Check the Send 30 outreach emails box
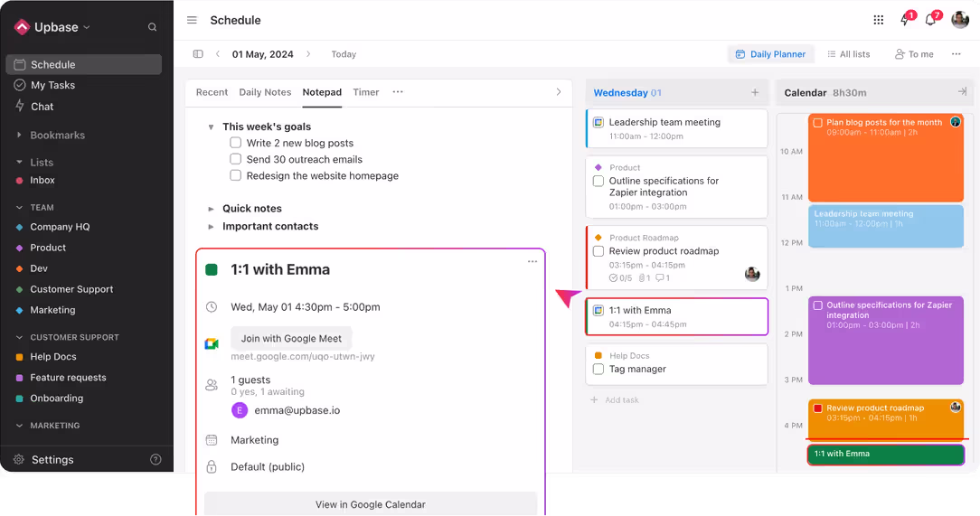 click(x=236, y=159)
